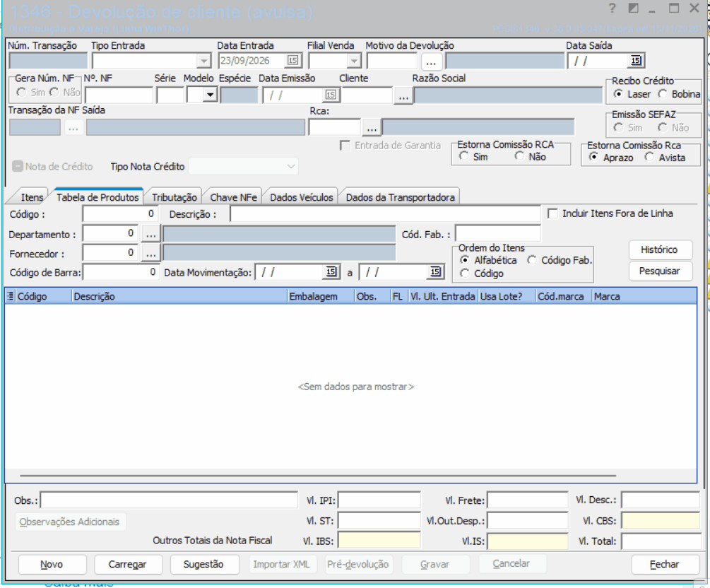Click the Novo button
710x588 pixels.
coord(52,565)
